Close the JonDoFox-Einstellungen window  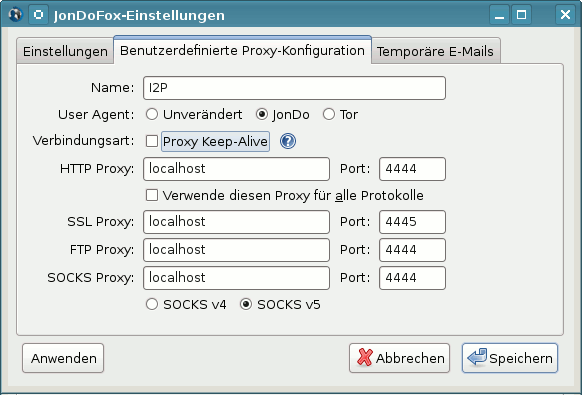tap(565, 15)
